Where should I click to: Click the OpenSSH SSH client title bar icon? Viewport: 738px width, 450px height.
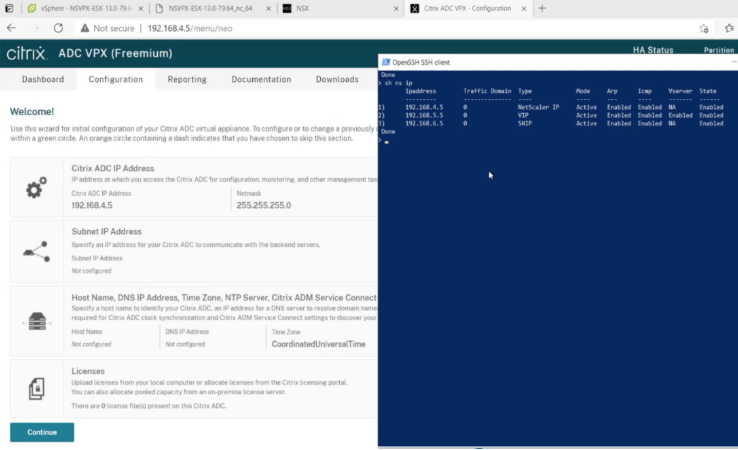point(386,62)
